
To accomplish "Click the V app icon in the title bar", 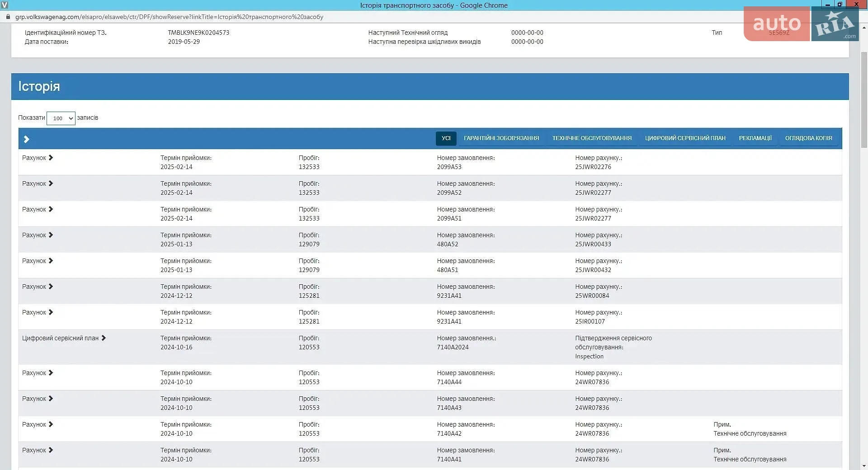I will [5, 5].
